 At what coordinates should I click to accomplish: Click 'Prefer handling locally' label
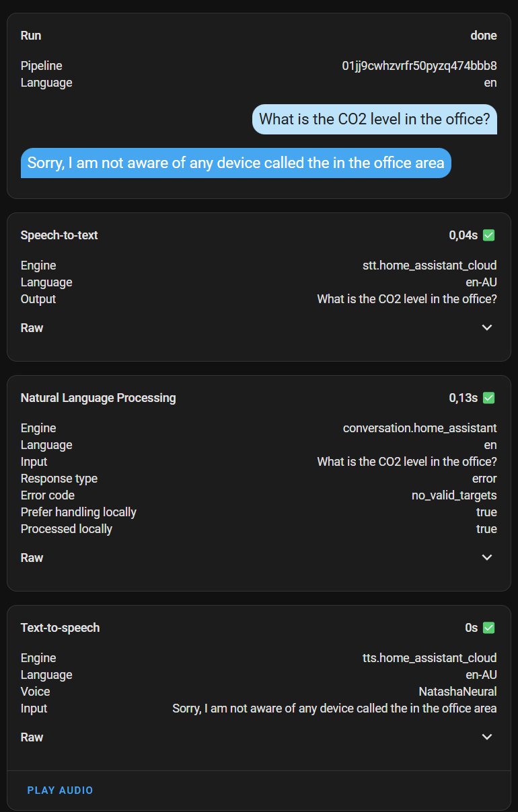[79, 512]
